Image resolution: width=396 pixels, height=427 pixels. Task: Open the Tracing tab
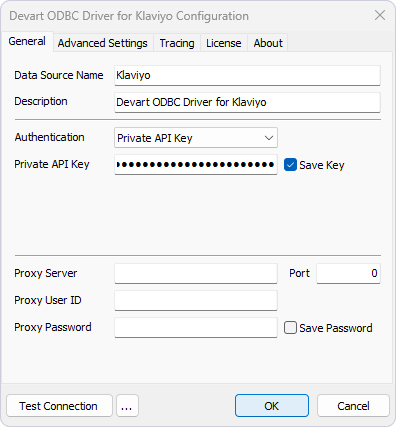177,43
